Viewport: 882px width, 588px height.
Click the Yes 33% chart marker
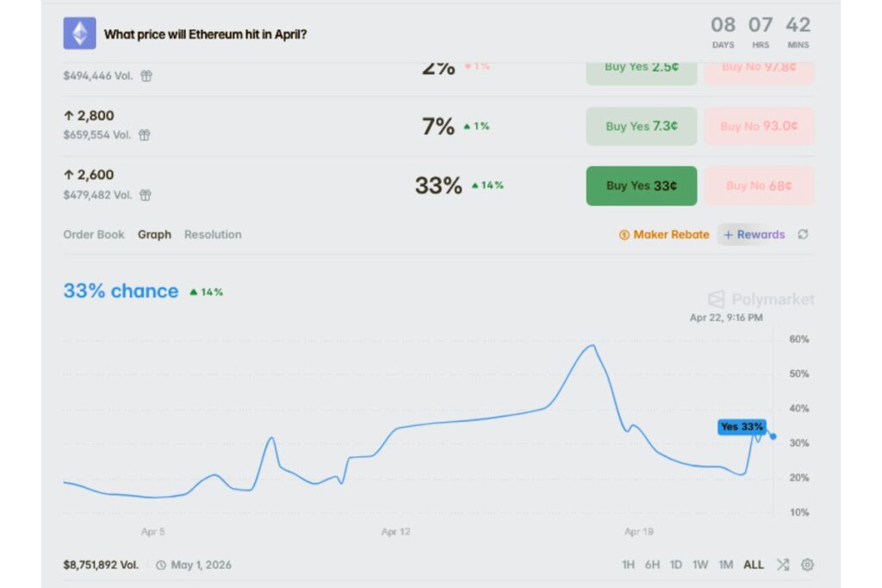[x=742, y=427]
